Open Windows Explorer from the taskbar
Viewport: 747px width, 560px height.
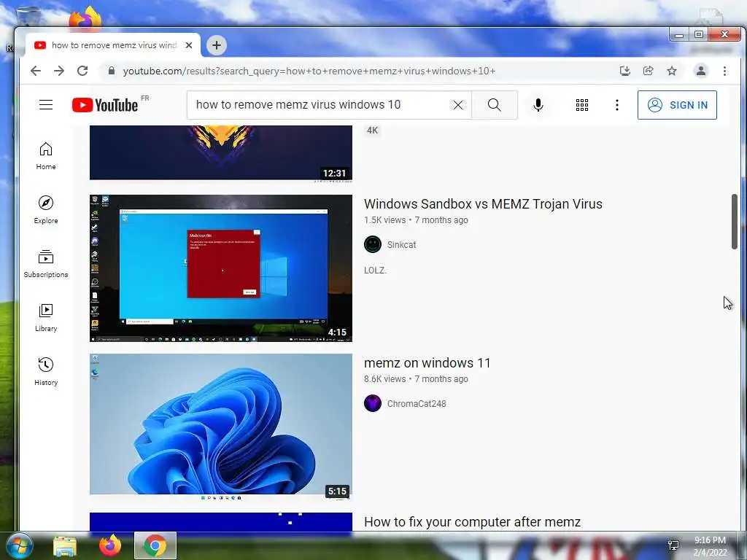point(65,545)
